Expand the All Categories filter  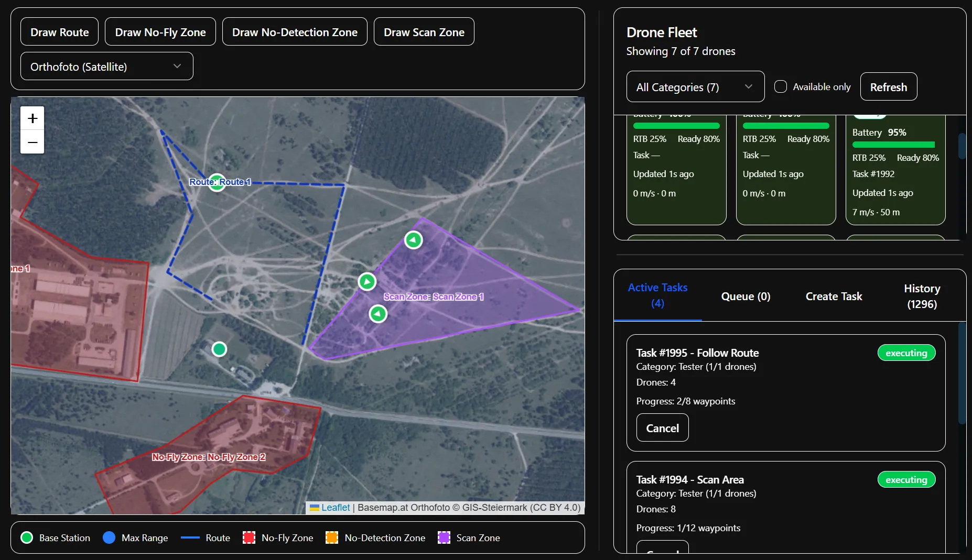coord(695,86)
